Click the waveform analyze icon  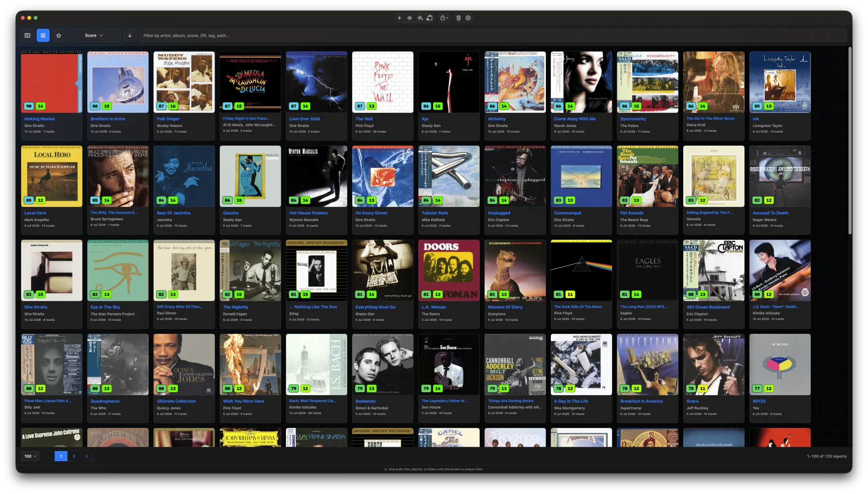tap(409, 18)
